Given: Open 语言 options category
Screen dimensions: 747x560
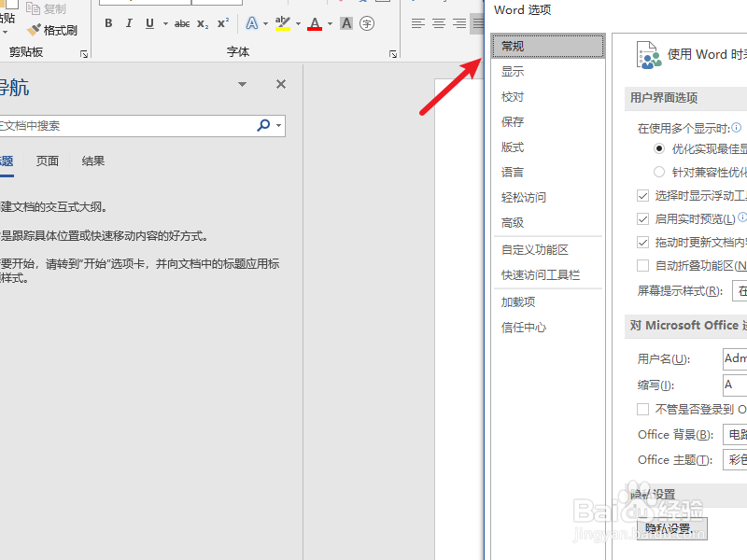Looking at the screenshot, I should [548, 172].
